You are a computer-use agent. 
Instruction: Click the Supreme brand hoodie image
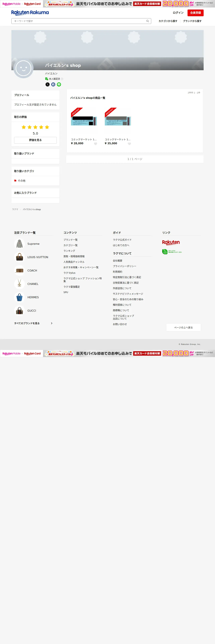(20, 244)
